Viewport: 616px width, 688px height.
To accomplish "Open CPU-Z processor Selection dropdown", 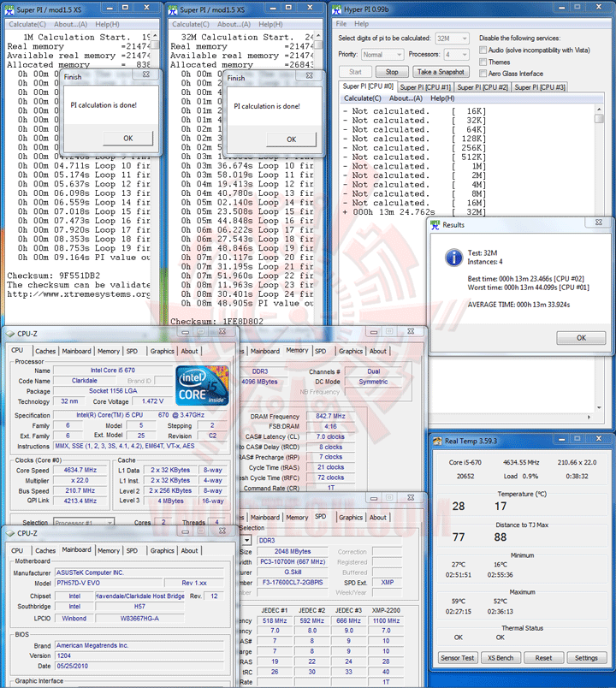I will click(84, 523).
